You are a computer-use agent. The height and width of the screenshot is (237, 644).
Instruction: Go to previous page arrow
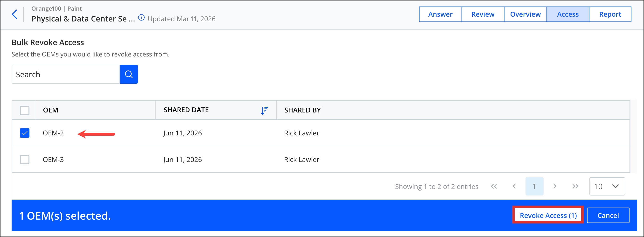click(x=514, y=186)
